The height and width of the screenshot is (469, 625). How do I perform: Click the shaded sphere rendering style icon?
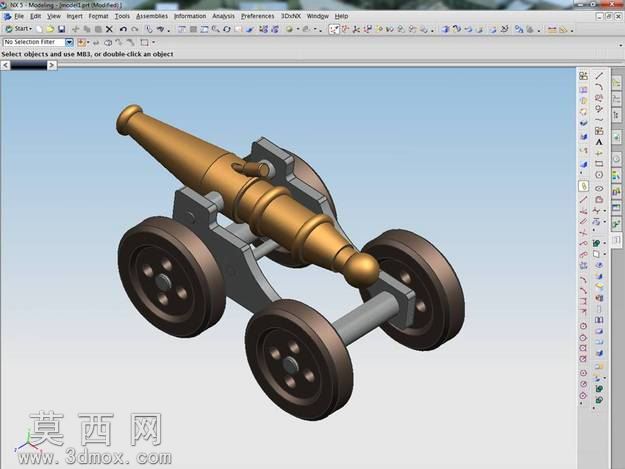[289, 29]
